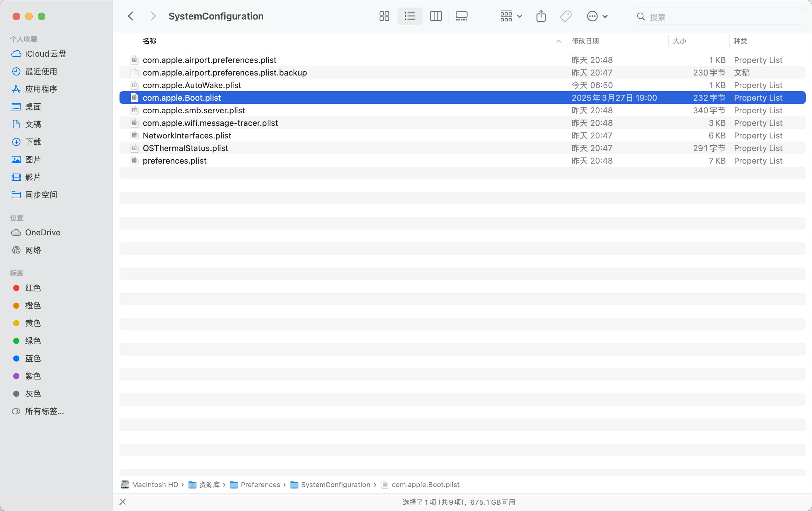Switch to column view

(x=436, y=16)
